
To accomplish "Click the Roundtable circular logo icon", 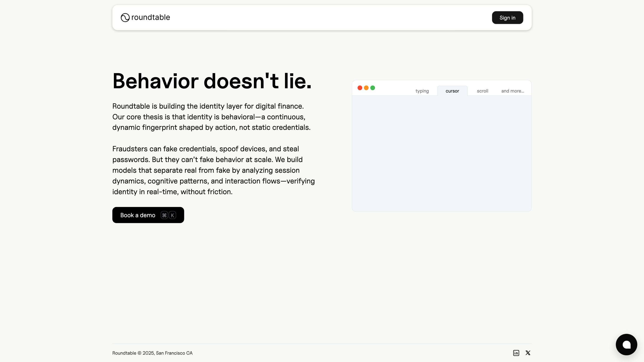I will [125, 17].
